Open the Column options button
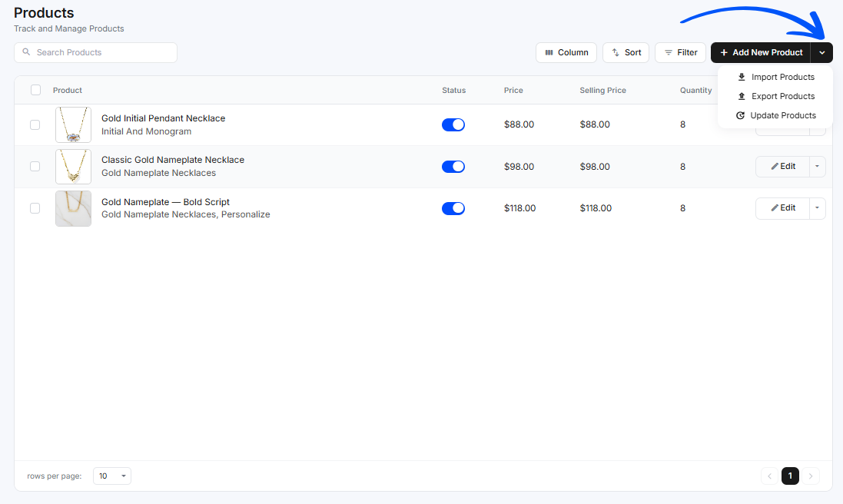The image size is (843, 504). click(566, 53)
